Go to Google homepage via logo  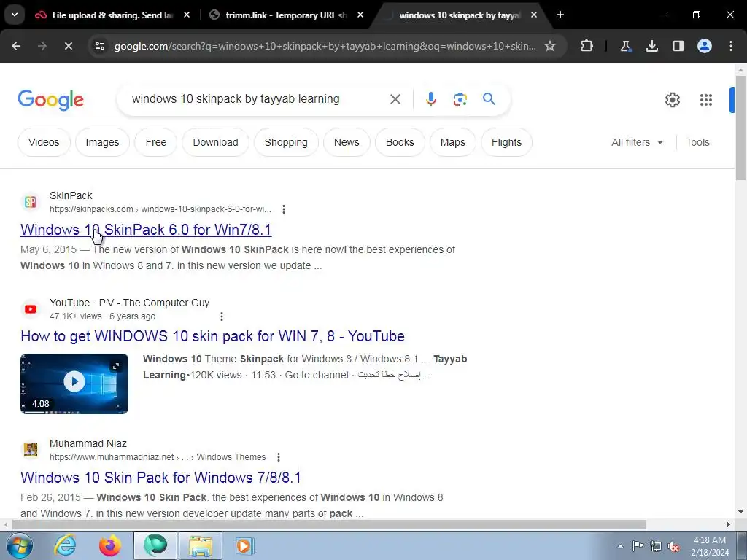(x=51, y=100)
